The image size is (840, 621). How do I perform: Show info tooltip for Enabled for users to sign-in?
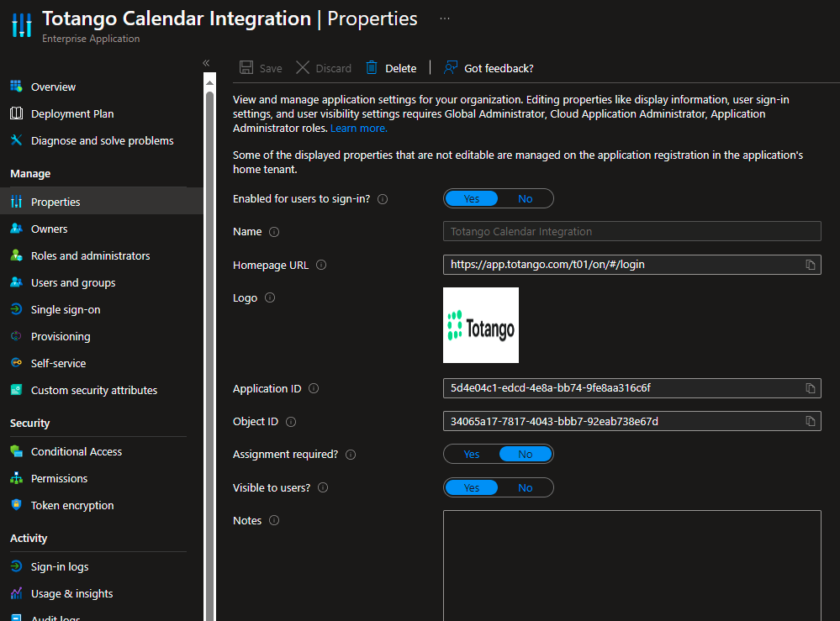tap(383, 199)
